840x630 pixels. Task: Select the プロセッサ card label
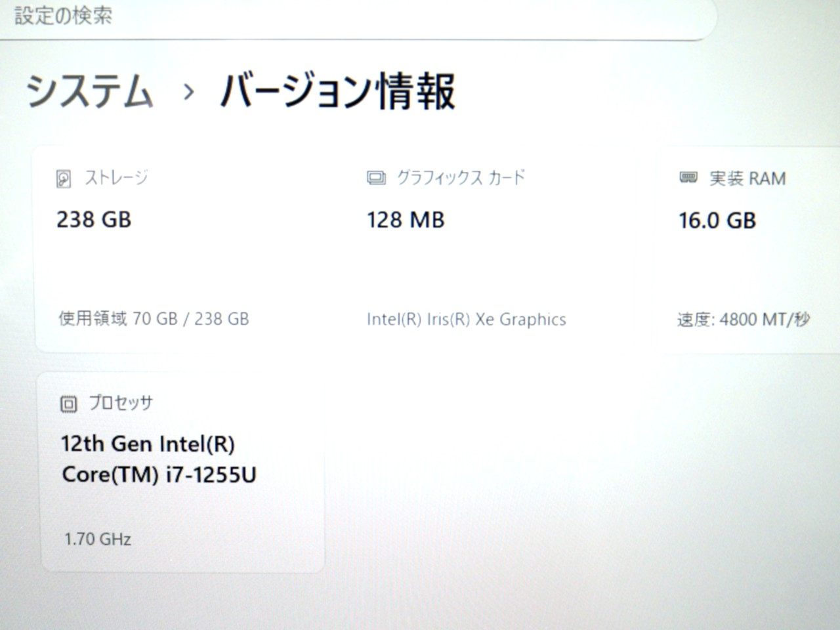[x=121, y=403]
